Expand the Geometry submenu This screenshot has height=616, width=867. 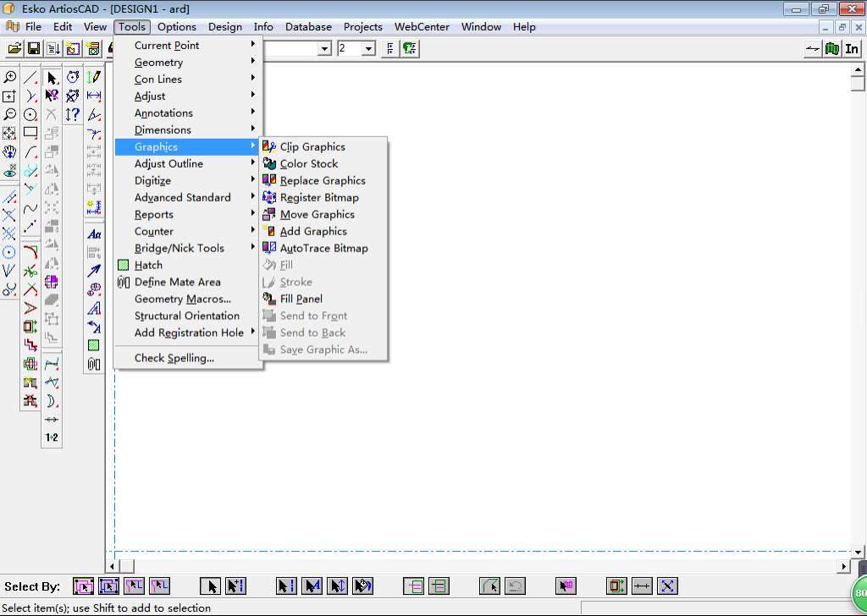coord(158,62)
